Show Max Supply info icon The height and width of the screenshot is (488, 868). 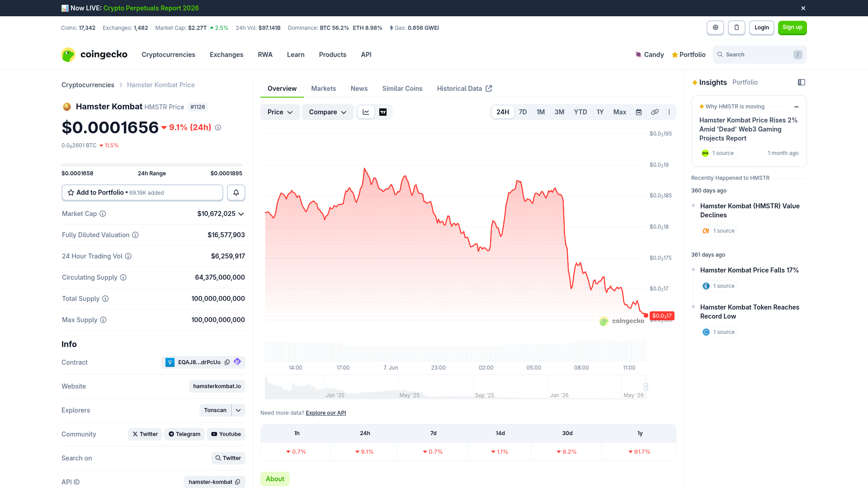point(103,320)
